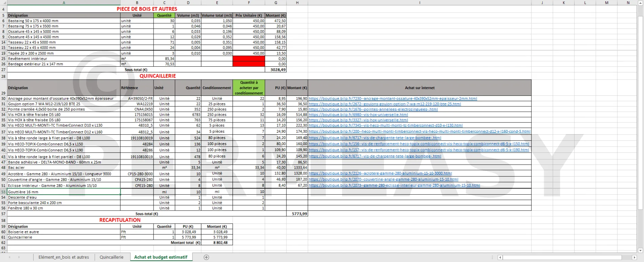Open the goujons-goujon-option-7 link

(x=385, y=104)
